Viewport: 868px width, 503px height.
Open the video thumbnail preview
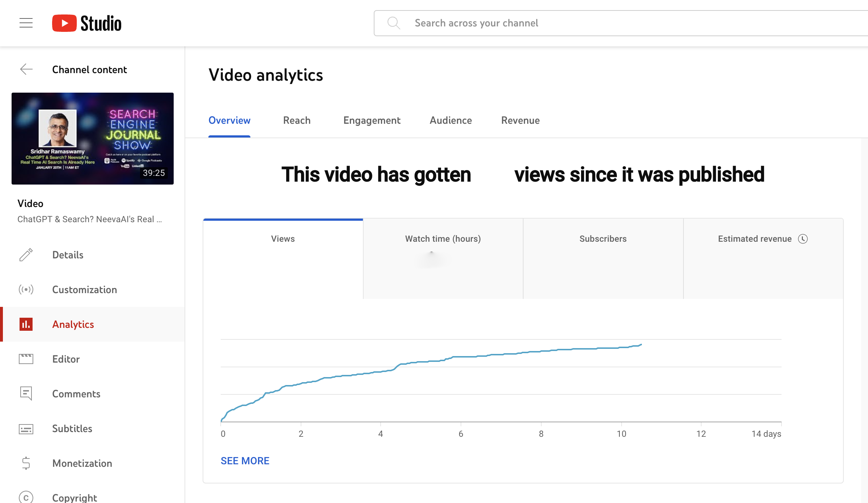tap(92, 139)
